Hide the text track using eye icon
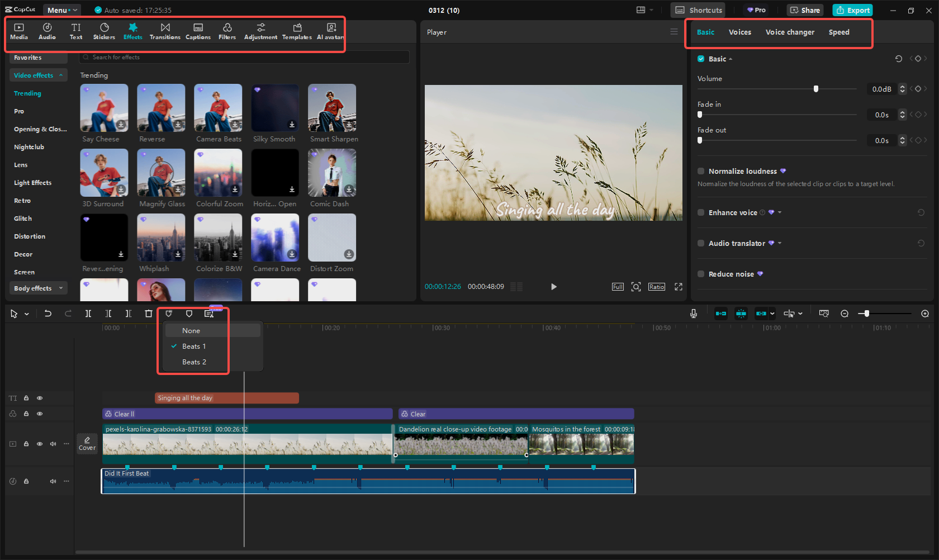Screen dimensions: 939x560 coord(40,398)
